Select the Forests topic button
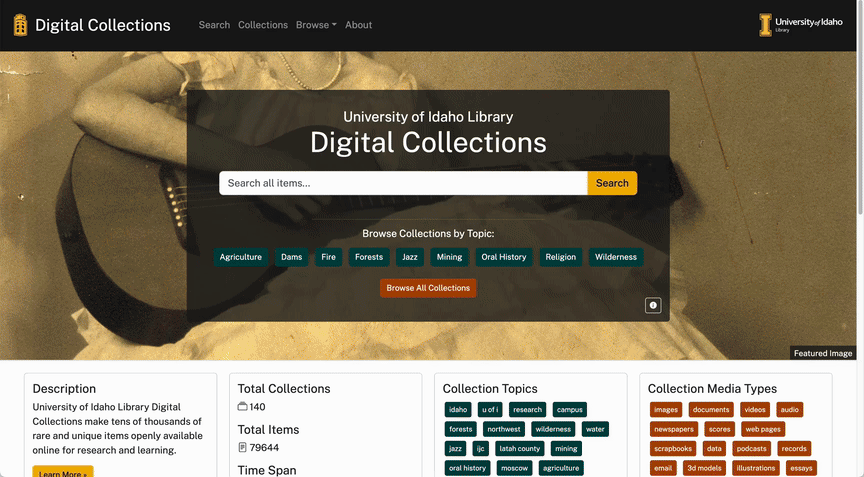The image size is (864, 477). point(369,257)
